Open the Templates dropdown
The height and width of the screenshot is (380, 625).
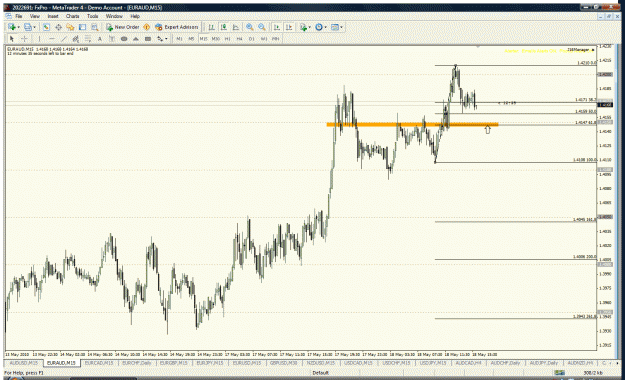[337, 27]
